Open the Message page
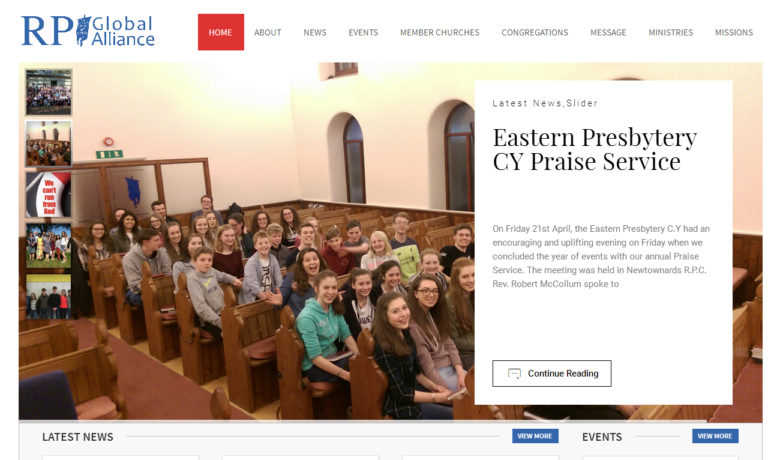The image size is (768, 460). click(608, 32)
